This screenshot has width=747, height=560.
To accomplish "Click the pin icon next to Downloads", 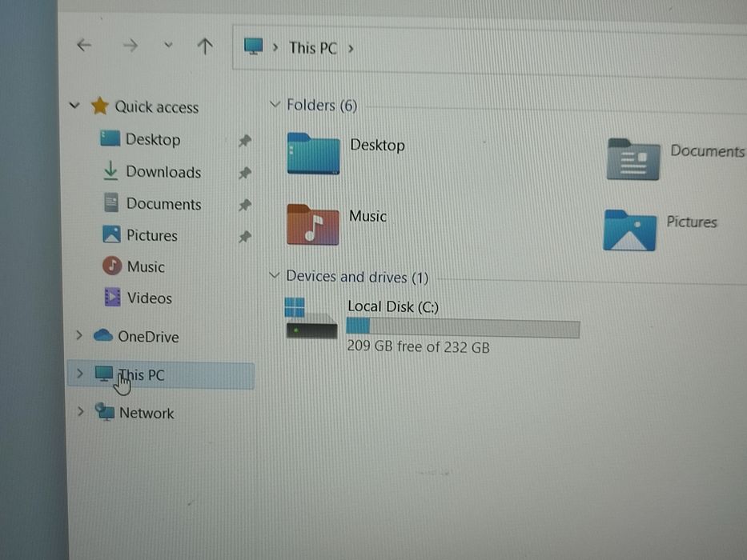I will (x=245, y=172).
